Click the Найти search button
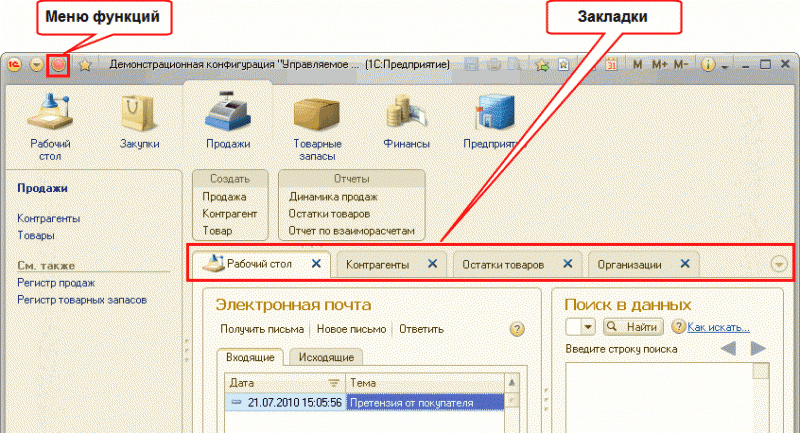 coord(633,327)
